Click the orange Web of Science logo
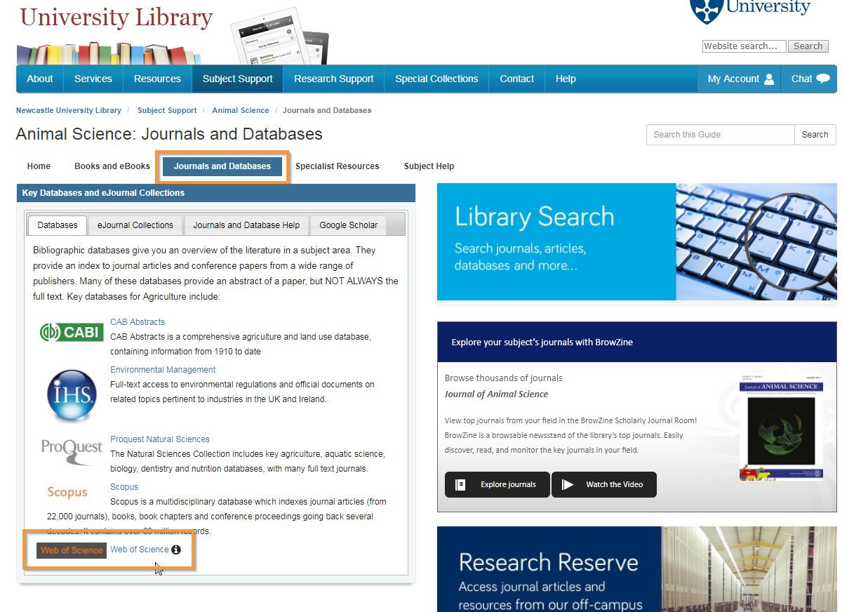 click(x=72, y=550)
